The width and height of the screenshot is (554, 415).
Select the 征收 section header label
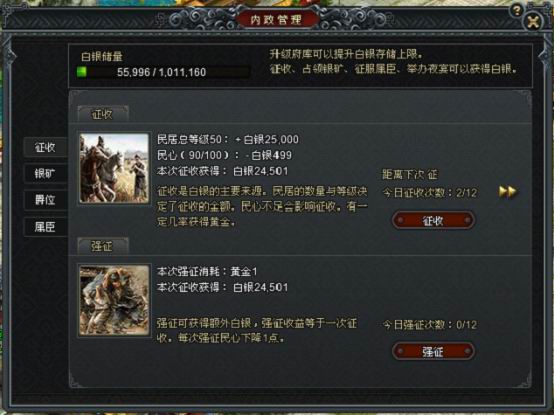(102, 114)
